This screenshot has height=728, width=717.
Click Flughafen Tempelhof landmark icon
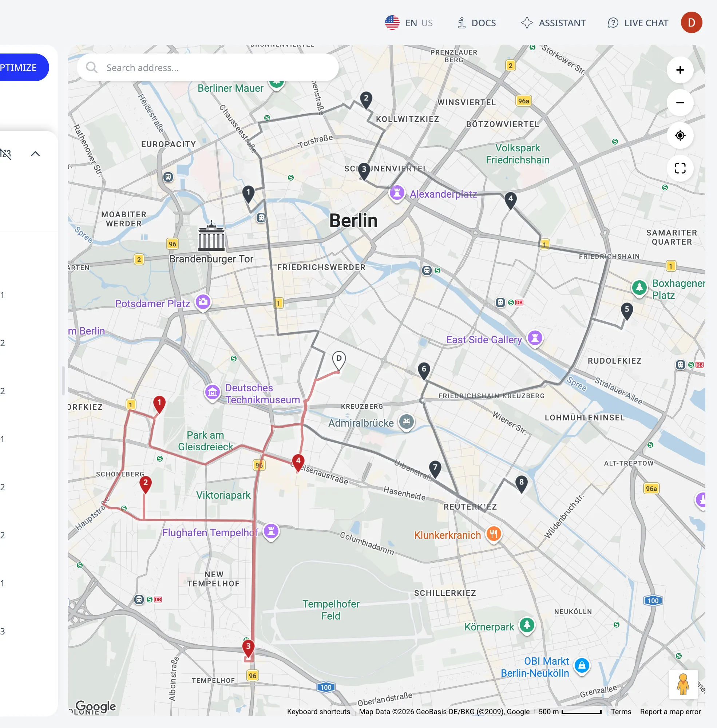271,531
